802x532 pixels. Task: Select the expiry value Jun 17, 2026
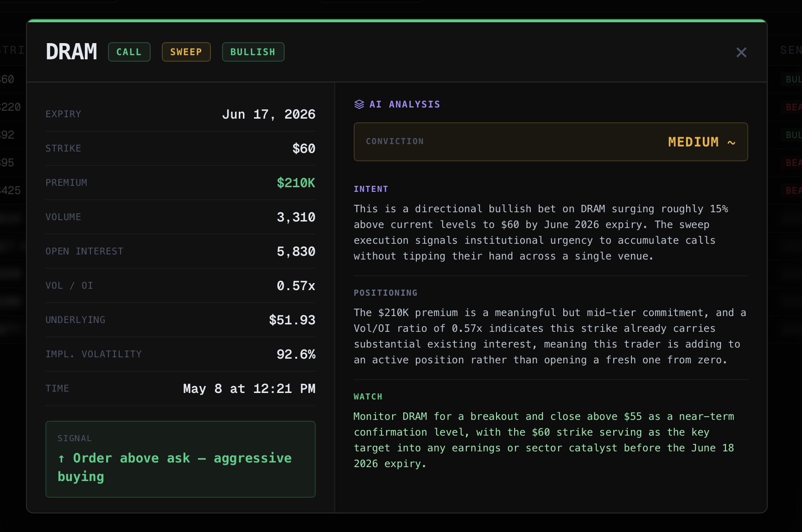coord(269,114)
